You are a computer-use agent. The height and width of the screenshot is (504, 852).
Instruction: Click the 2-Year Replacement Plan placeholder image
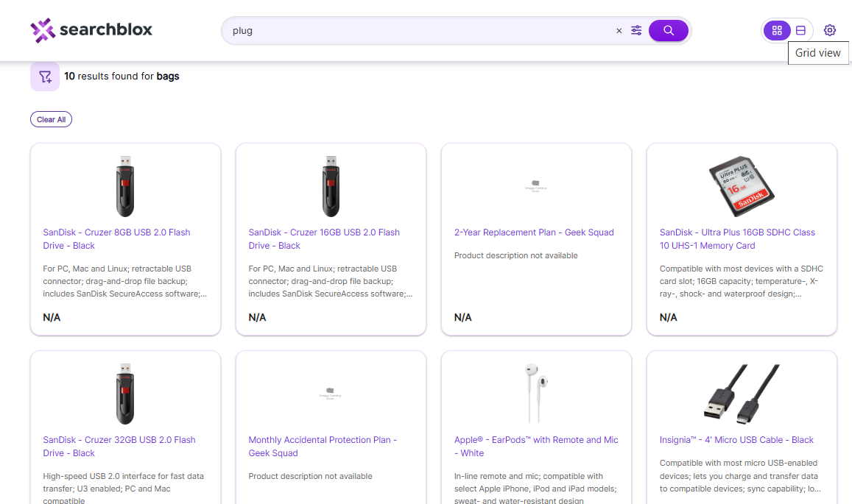point(536,186)
